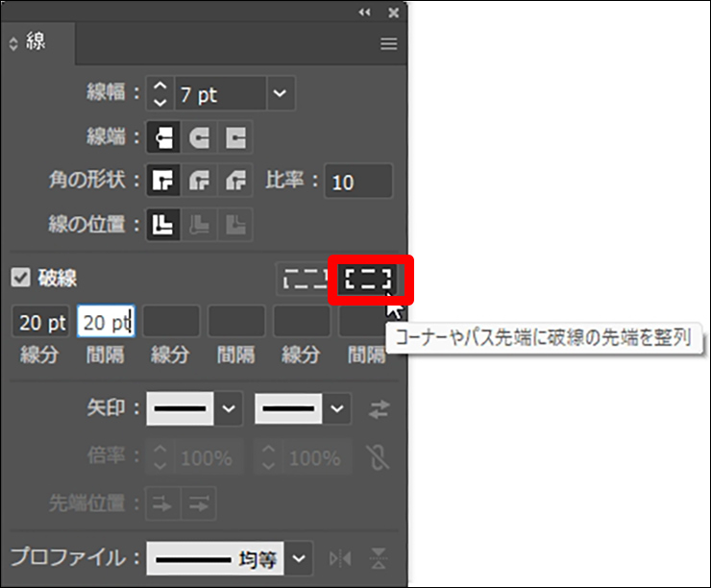The height and width of the screenshot is (588, 711).
Task: Open the end arrowhead dropdown
Action: tap(336, 408)
